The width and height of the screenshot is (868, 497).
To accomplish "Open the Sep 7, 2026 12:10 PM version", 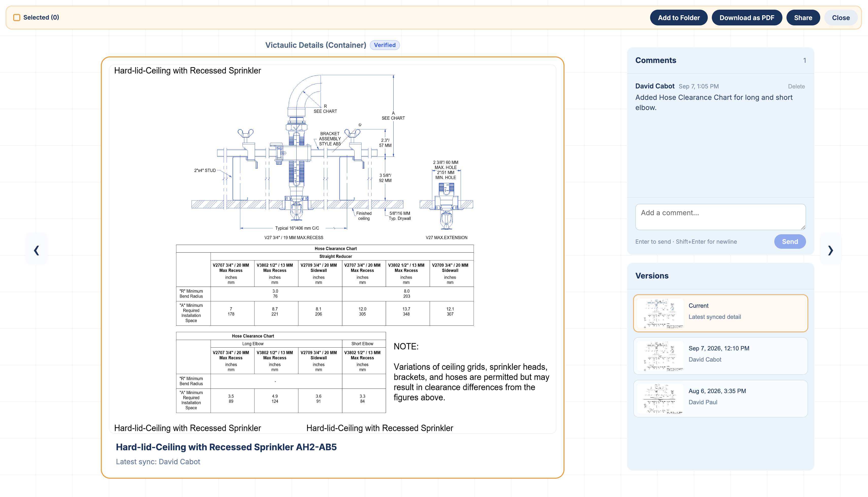I will (720, 356).
